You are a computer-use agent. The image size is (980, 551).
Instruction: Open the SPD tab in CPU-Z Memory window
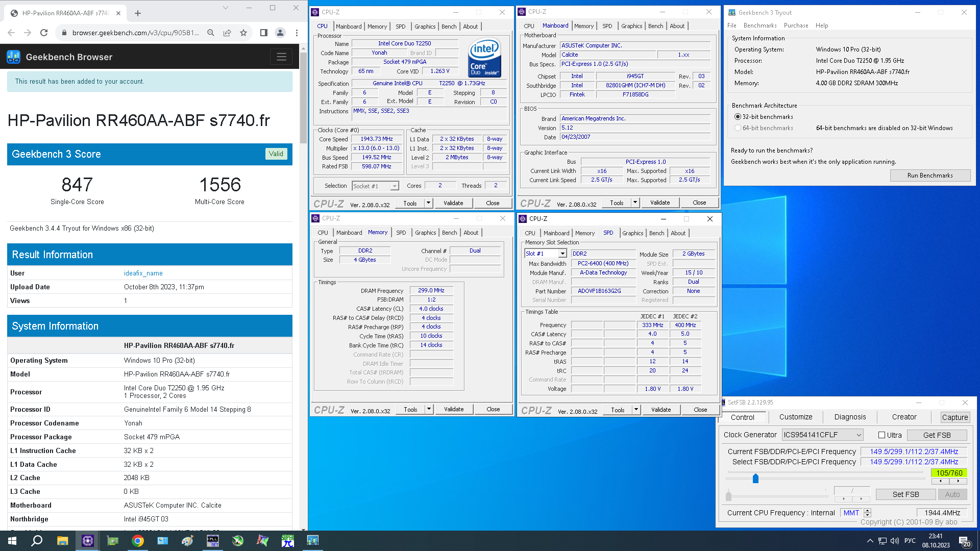[x=401, y=233]
